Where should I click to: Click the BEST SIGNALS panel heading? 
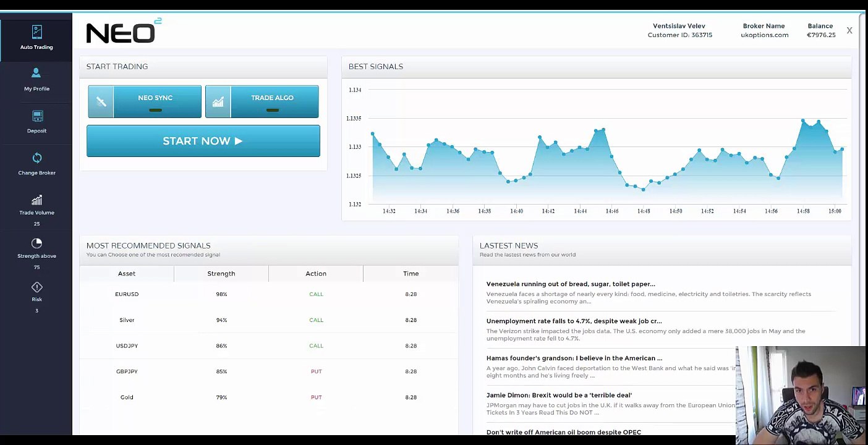pos(375,66)
